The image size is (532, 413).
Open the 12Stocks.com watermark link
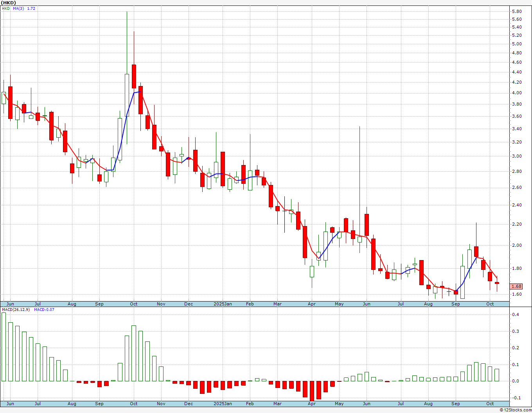pos(516,410)
